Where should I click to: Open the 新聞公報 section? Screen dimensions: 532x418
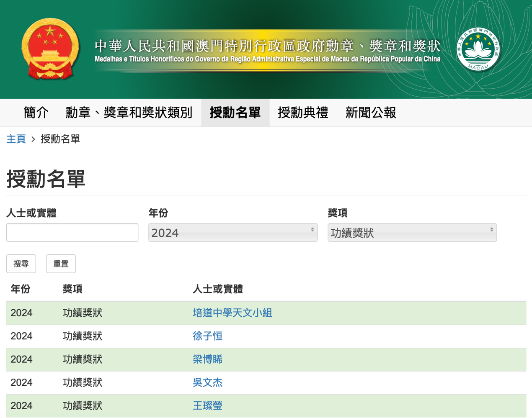370,113
